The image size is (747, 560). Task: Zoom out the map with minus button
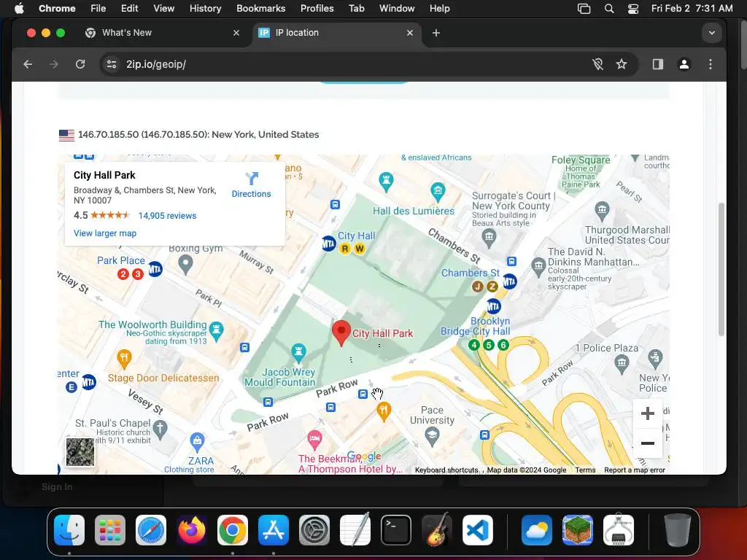coord(648,443)
